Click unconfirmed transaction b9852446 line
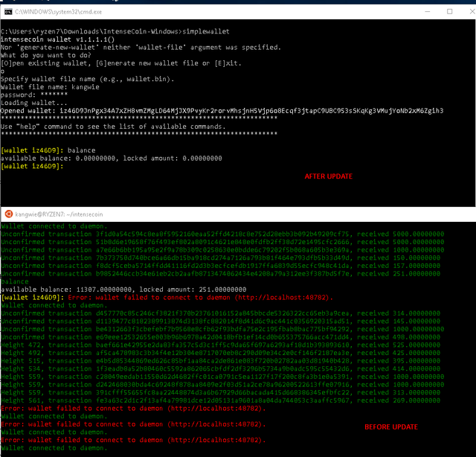The image size is (476, 457). 220,273
